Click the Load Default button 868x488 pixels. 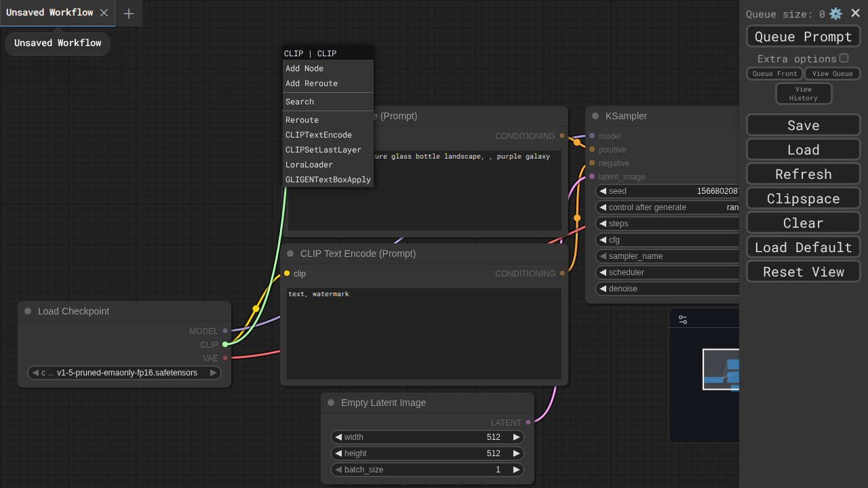coord(803,247)
